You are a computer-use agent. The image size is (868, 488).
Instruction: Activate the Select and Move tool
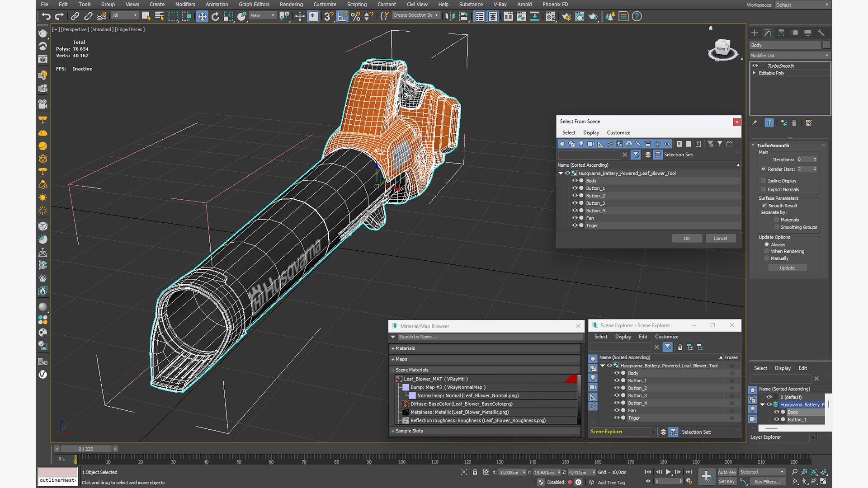point(202,17)
